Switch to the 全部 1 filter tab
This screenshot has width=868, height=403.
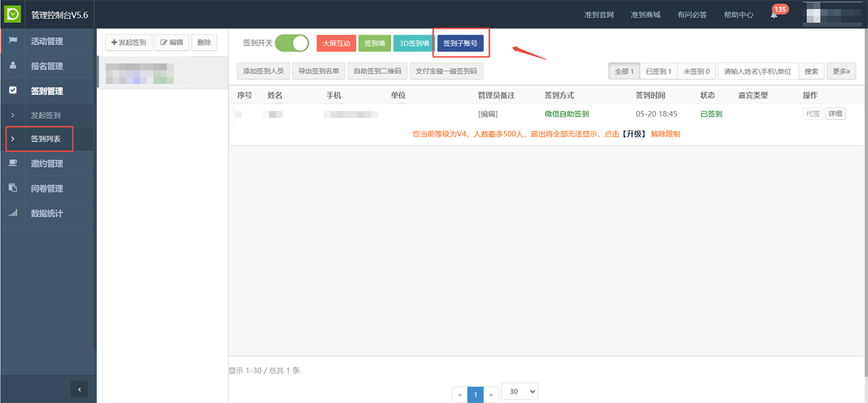click(x=624, y=71)
